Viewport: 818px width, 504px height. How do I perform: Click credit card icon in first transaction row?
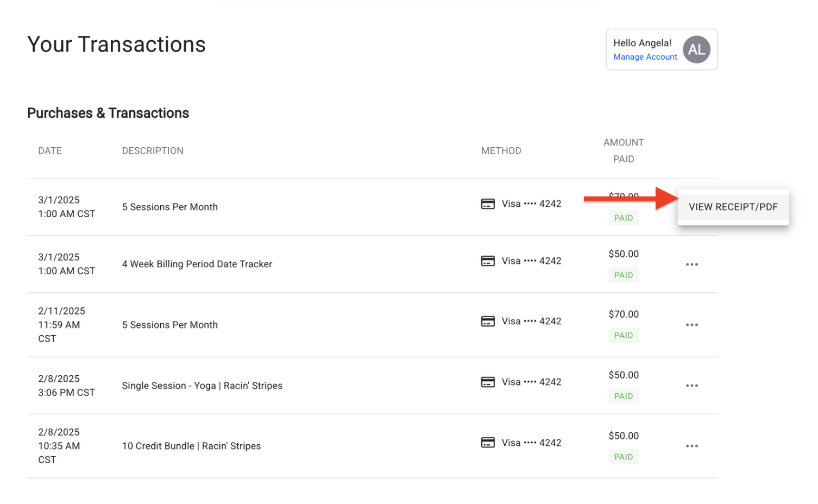[488, 204]
